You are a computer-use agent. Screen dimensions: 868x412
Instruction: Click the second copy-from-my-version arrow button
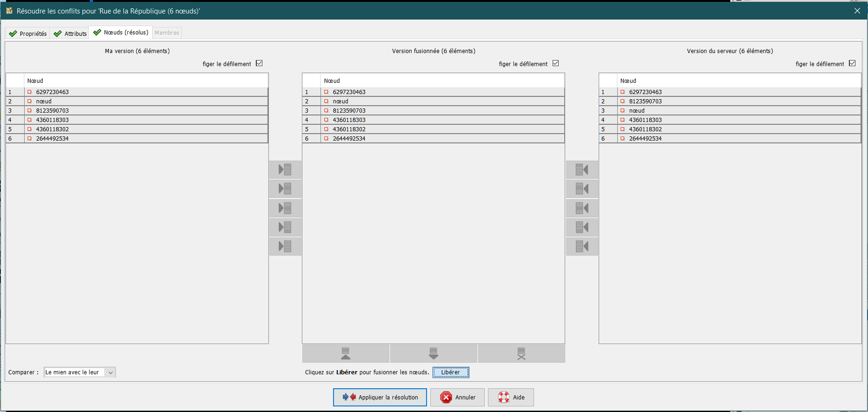pos(285,189)
